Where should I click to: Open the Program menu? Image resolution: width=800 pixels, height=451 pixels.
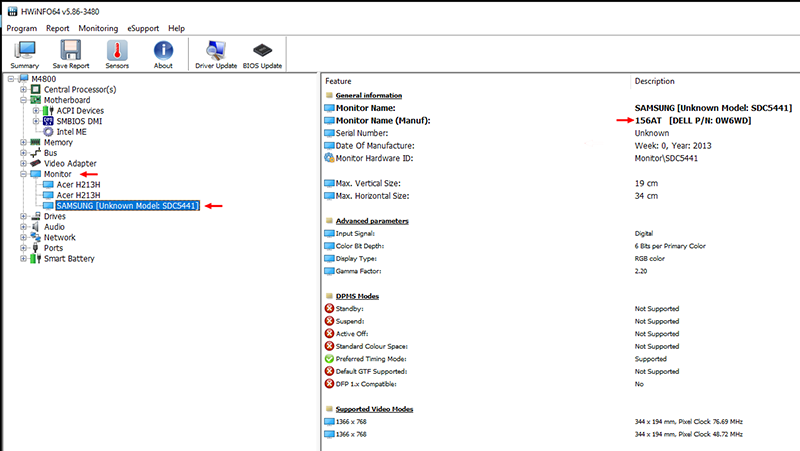click(x=21, y=28)
